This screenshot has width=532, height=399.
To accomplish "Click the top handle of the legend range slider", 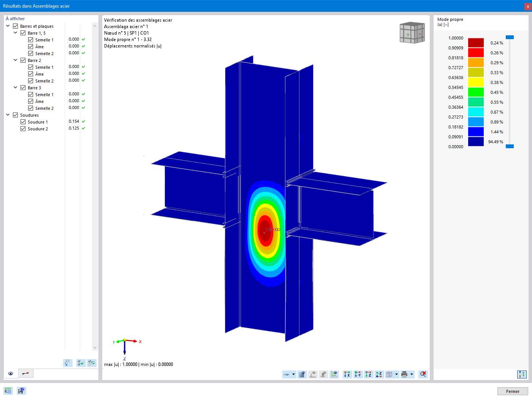I will 510,37.
